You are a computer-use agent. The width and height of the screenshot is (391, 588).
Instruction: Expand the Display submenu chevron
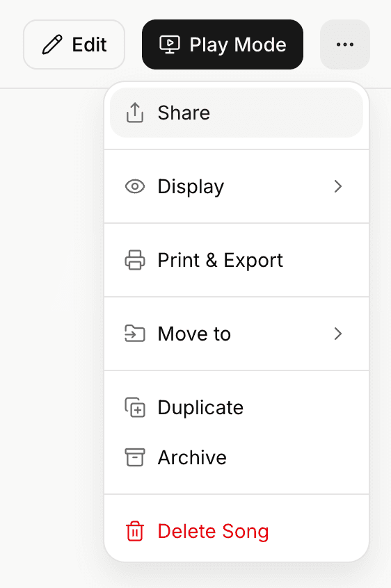[x=338, y=186]
